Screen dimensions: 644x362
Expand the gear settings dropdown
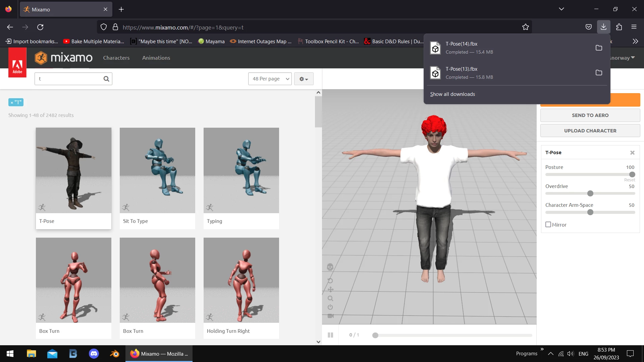pyautogui.click(x=304, y=79)
